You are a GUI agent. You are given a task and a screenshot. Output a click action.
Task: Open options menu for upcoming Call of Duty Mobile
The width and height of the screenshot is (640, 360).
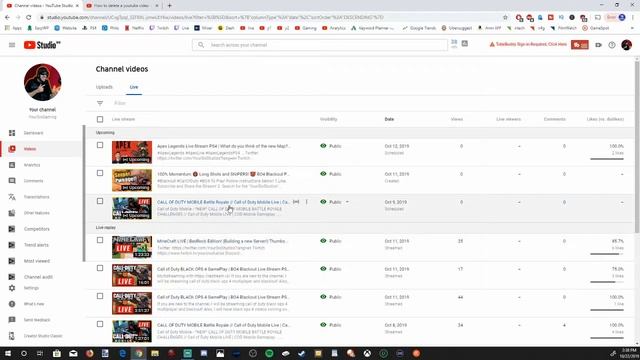click(307, 202)
